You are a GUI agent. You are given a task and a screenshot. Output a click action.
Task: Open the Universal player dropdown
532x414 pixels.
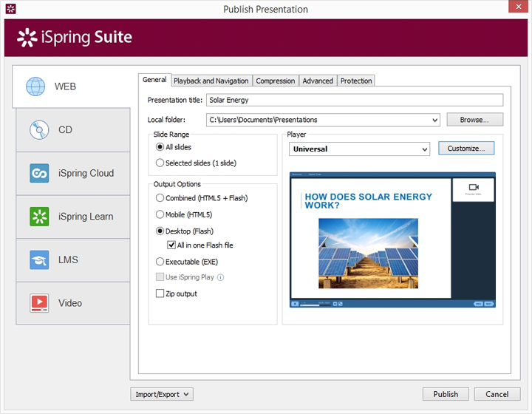click(424, 149)
